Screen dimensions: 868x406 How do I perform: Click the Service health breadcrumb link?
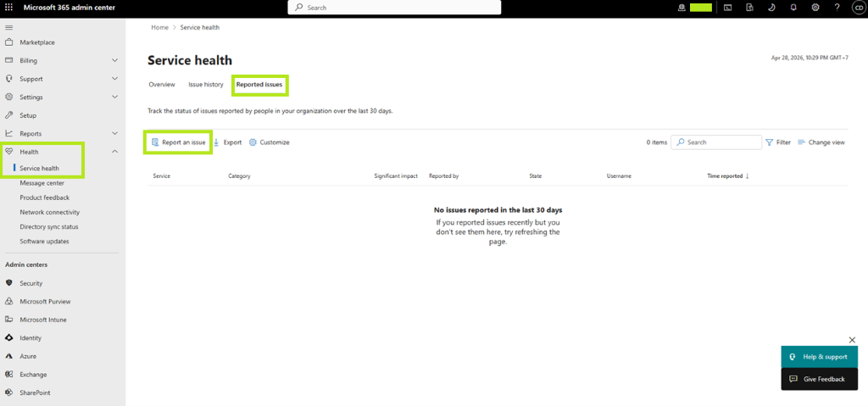click(200, 27)
